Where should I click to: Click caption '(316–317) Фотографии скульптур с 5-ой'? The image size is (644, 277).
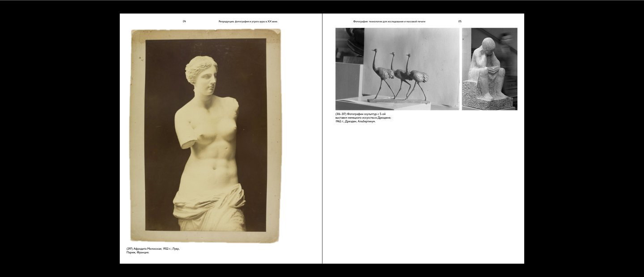pyautogui.click(x=360, y=114)
